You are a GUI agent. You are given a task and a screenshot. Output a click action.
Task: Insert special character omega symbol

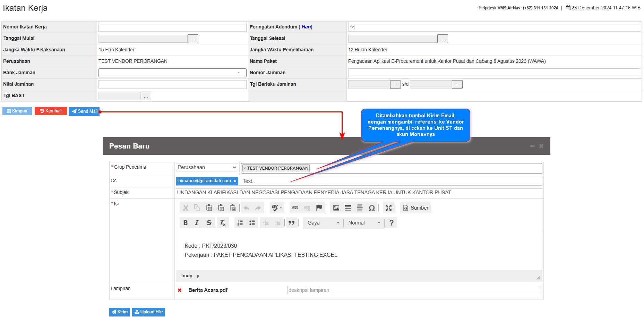tap(371, 208)
